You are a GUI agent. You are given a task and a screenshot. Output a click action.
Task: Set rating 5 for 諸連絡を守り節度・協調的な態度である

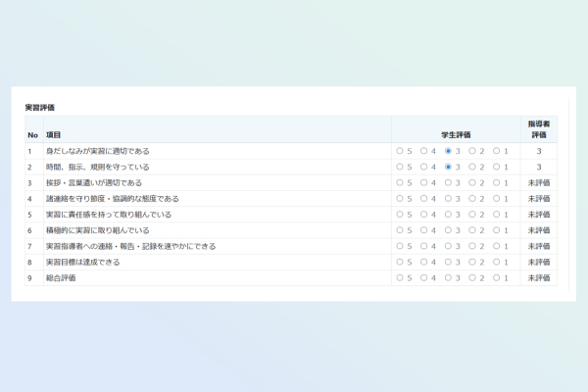tap(400, 199)
